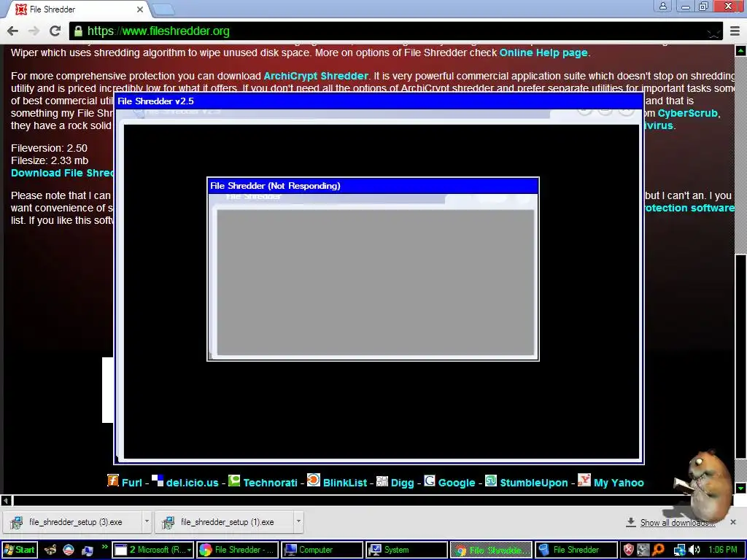Switch to the rightmost File Shredder taskbar button
This screenshot has width=747, height=560.
coord(576,550)
